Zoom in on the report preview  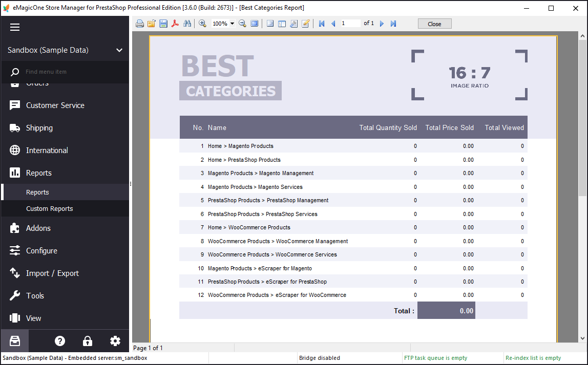(x=202, y=24)
